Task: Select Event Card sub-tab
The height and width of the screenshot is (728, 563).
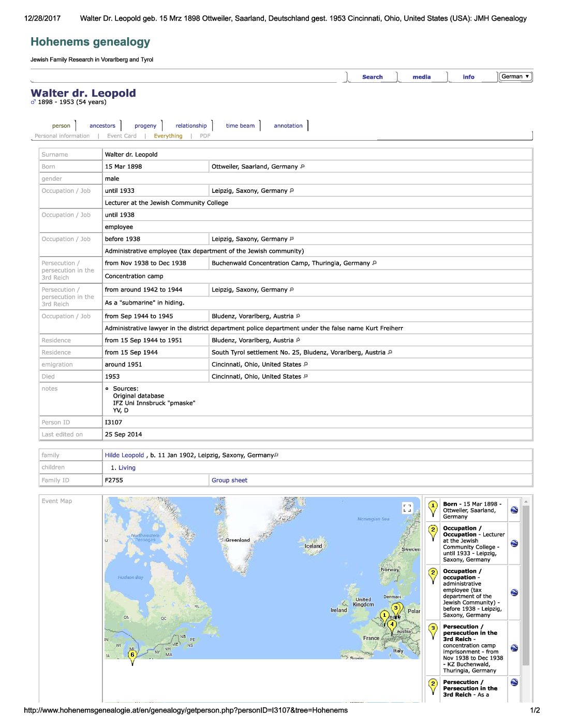Action: [x=122, y=136]
